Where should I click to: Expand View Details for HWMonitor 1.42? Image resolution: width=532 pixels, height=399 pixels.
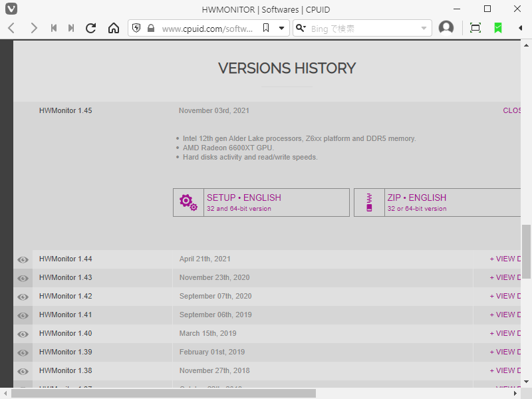pyautogui.click(x=505, y=296)
